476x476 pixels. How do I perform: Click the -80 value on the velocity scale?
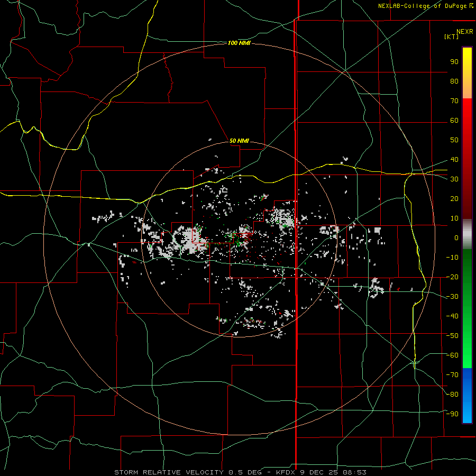(452, 395)
